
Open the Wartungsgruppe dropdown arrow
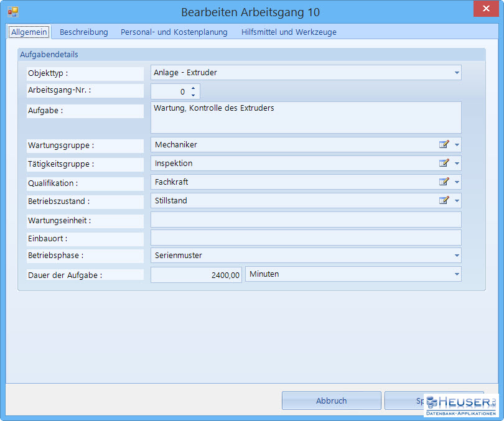point(457,145)
